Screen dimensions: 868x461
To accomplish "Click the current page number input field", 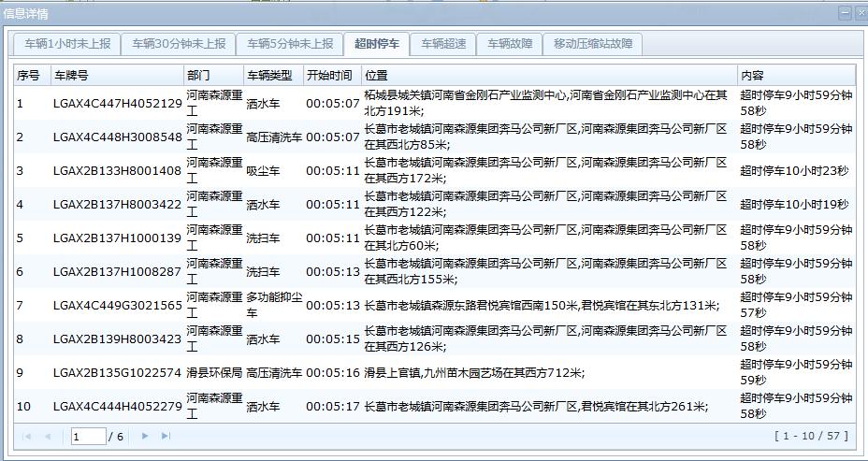I will pos(88,436).
